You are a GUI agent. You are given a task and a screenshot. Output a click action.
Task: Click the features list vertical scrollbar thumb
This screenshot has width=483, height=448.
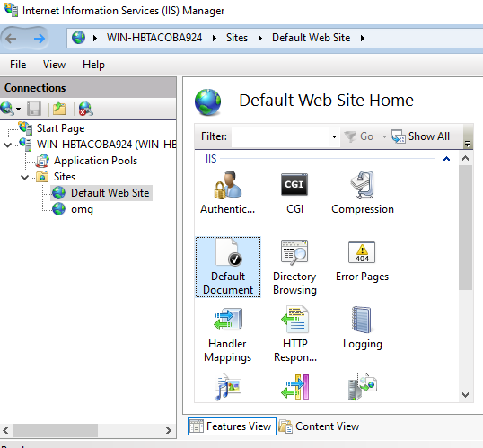[465, 227]
